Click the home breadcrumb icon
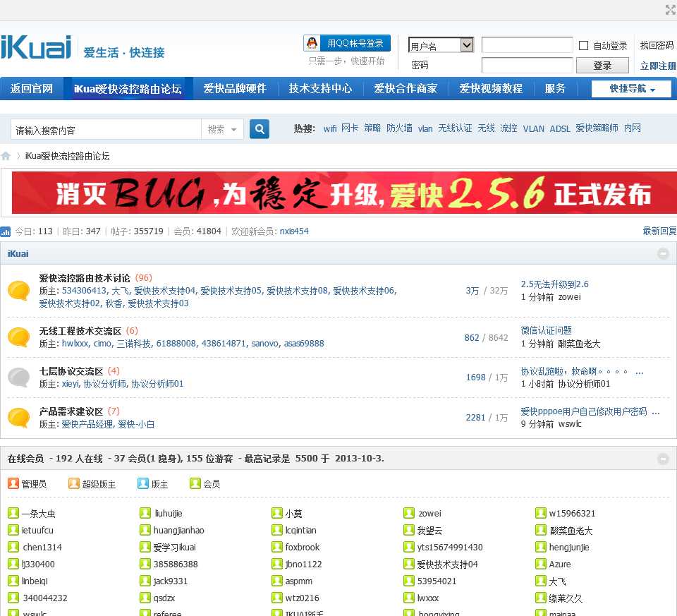677x616 pixels. (6, 156)
